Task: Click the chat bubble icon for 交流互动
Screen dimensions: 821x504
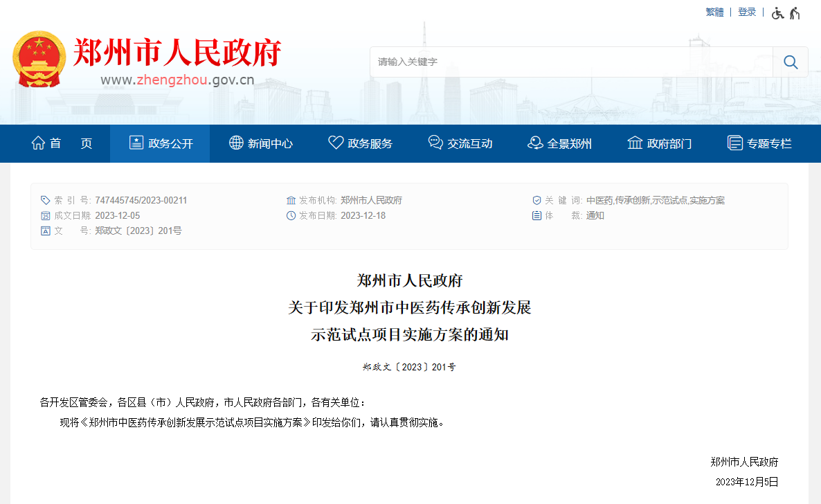Action: (435, 143)
